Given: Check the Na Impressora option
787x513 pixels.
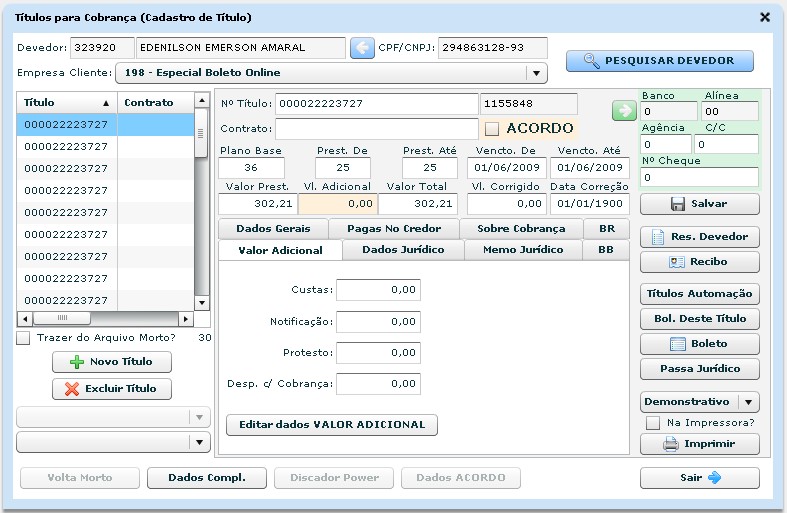Looking at the screenshot, I should (x=652, y=423).
